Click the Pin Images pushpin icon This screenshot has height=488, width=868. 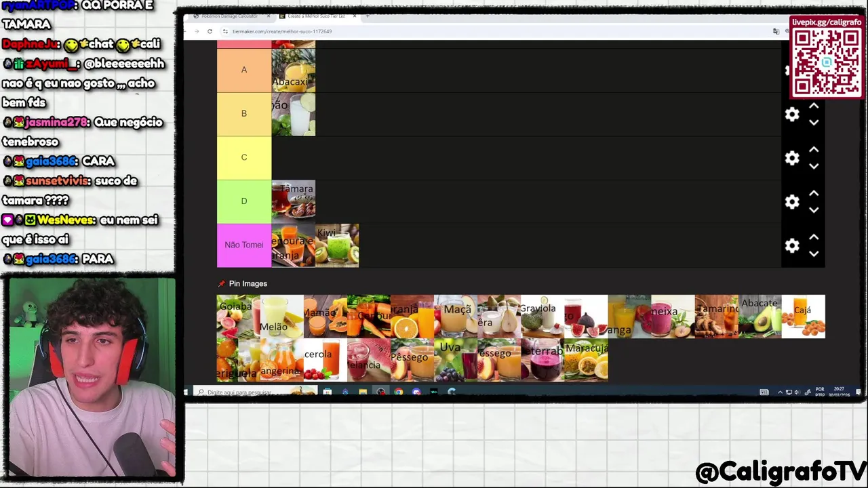click(x=221, y=284)
